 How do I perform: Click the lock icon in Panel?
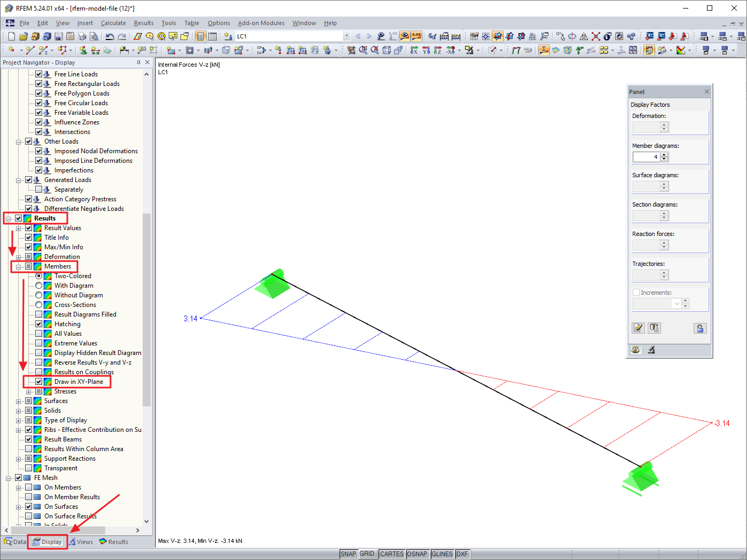click(701, 328)
